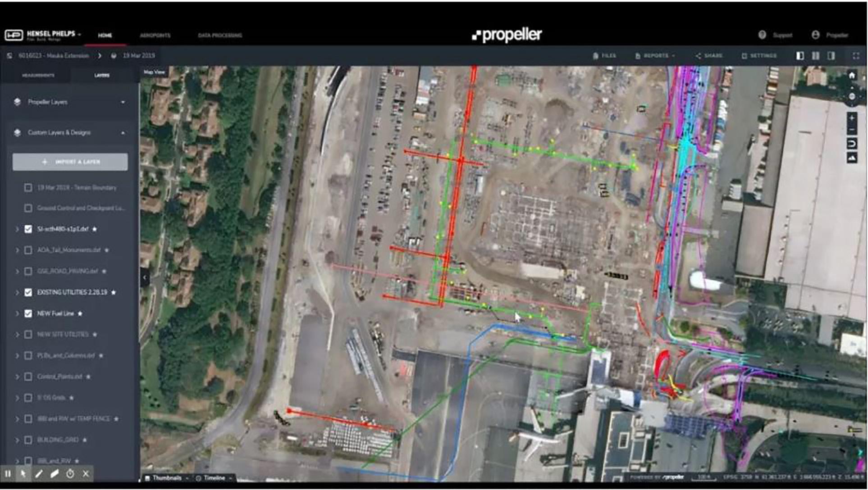868x490 pixels.
Task: Choose the split-view layout icon
Action: pyautogui.click(x=816, y=56)
